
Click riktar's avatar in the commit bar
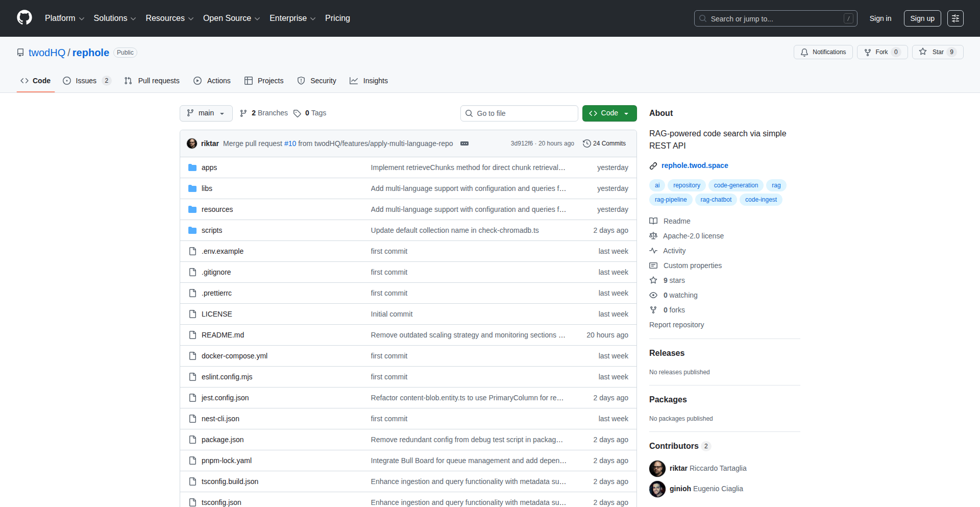tap(192, 143)
